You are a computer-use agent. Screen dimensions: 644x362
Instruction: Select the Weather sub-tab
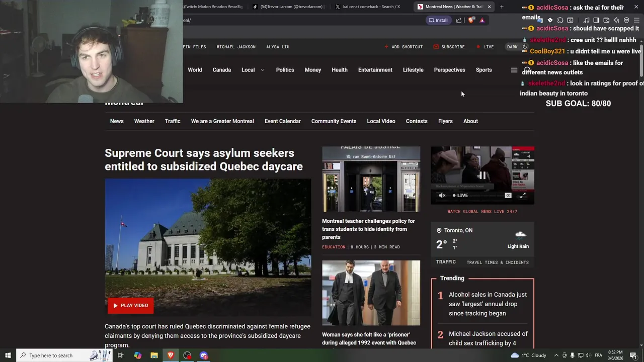(144, 121)
